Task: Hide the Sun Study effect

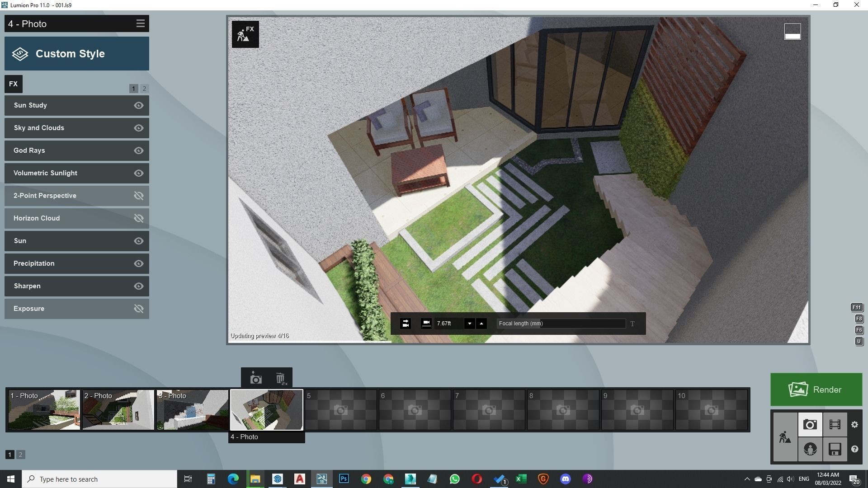Action: 139,105
